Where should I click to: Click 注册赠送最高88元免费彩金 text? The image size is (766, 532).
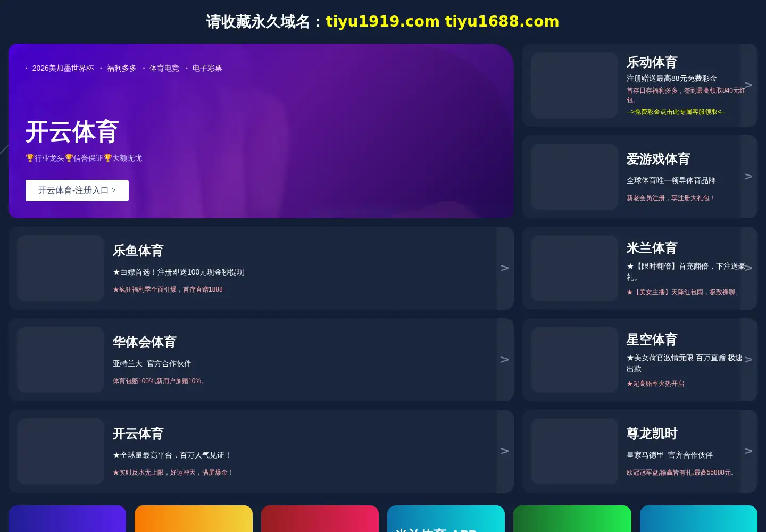(672, 78)
